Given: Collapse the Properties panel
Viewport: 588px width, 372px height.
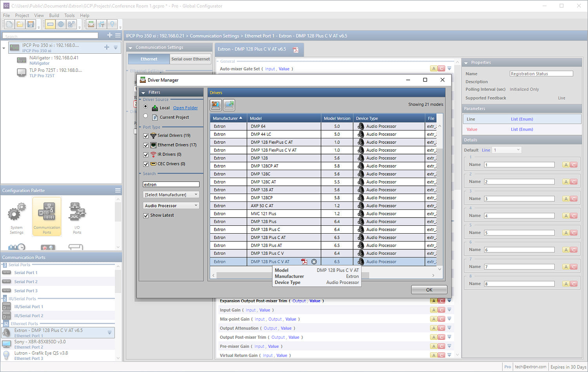Looking at the screenshot, I should pos(466,63).
